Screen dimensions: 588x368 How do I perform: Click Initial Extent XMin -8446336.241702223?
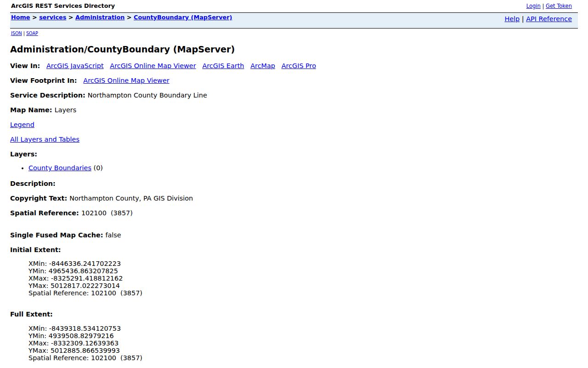74,264
